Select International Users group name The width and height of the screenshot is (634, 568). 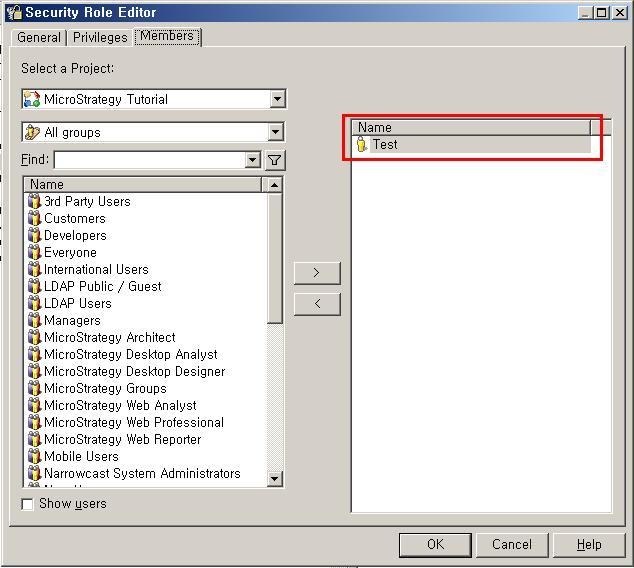tap(96, 269)
